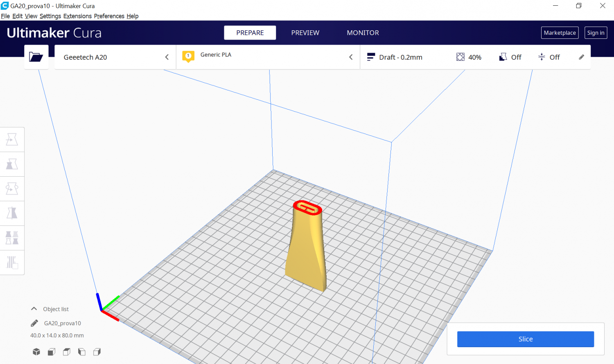Open file with the folder icon
Screen dimensions: 614x364
pyautogui.click(x=36, y=57)
